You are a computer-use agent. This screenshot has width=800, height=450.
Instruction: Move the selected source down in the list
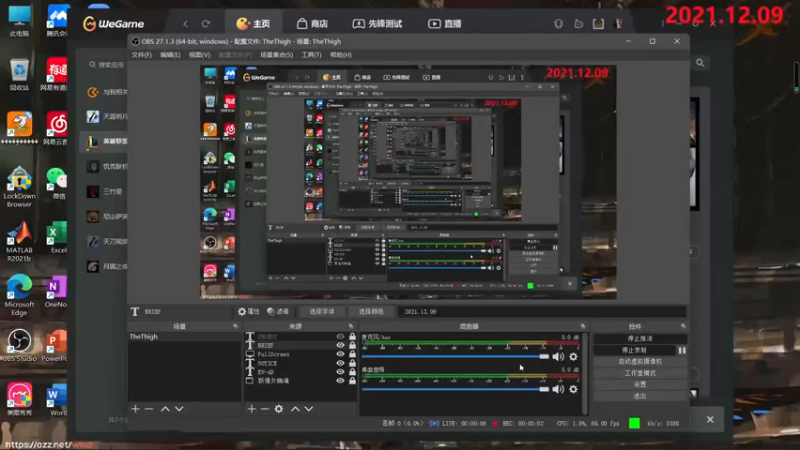[x=309, y=409]
